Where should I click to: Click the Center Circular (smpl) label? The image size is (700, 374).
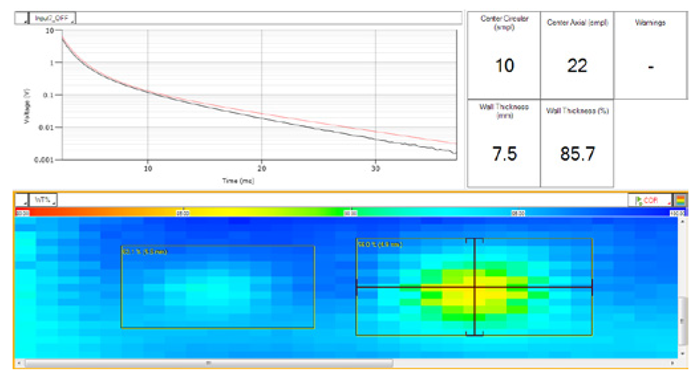(x=504, y=23)
